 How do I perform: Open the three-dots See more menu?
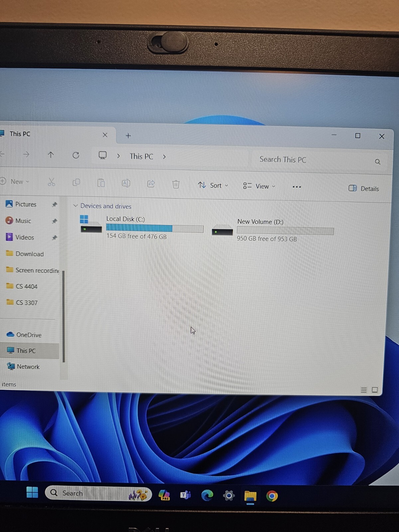click(297, 187)
